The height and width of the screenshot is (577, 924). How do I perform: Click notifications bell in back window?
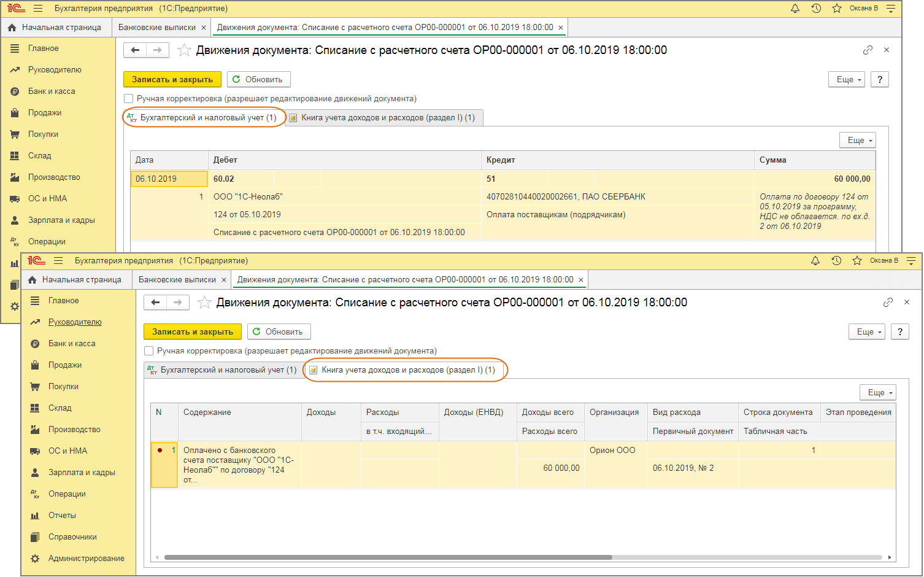(795, 9)
